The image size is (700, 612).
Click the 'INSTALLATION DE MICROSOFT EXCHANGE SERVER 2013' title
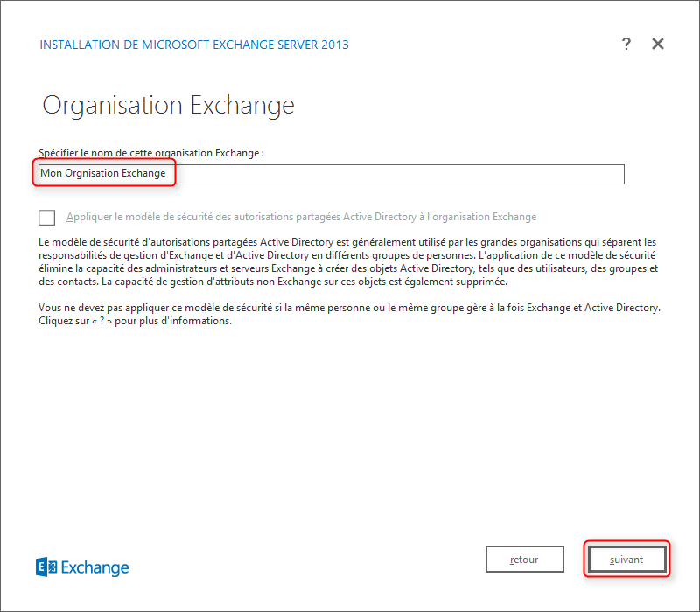[x=194, y=45]
